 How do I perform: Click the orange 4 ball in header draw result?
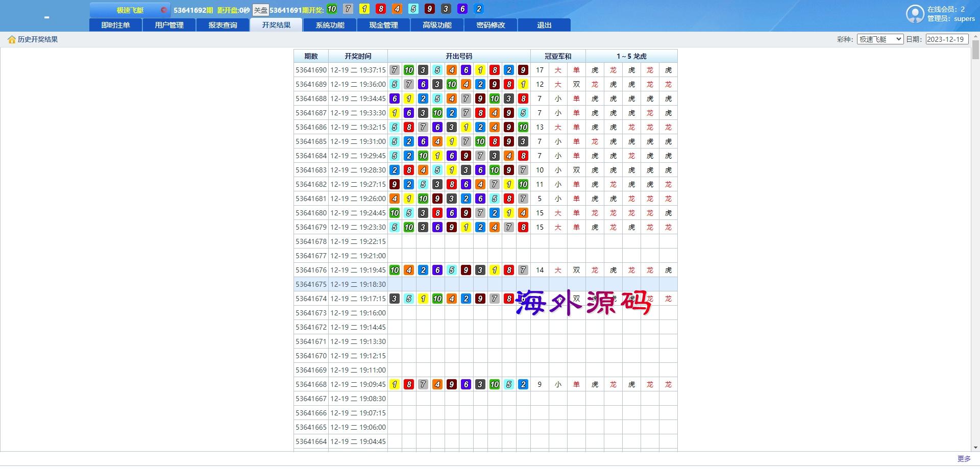397,9
